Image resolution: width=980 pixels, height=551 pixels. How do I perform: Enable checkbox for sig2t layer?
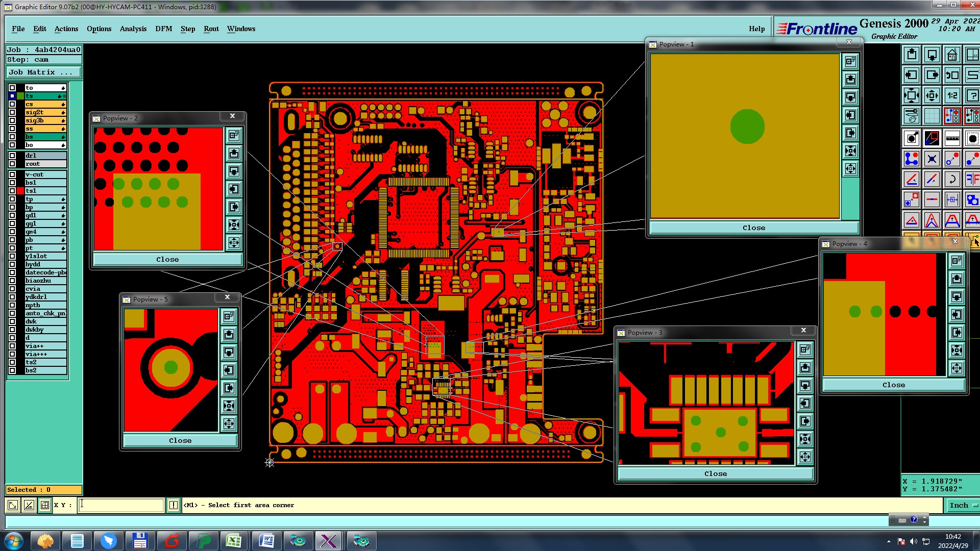(12, 112)
